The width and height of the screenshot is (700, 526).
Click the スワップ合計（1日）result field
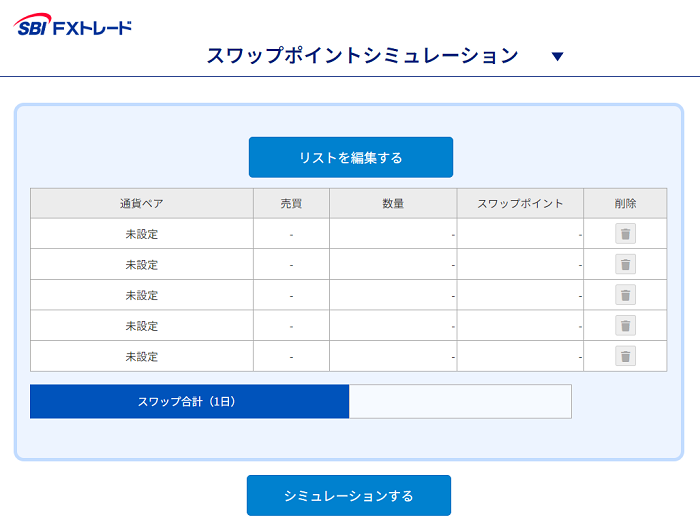(460, 401)
